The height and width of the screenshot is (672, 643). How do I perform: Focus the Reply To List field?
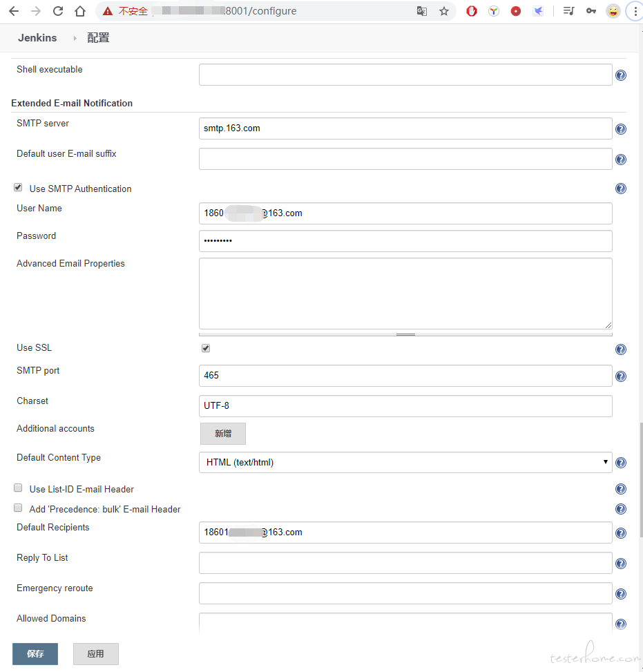click(x=405, y=563)
